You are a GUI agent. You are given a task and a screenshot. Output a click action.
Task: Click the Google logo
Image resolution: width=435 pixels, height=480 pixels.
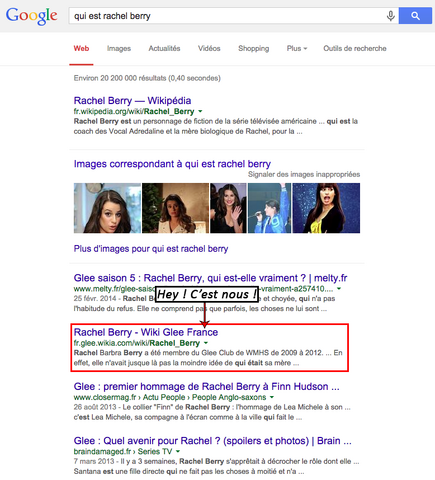pyautogui.click(x=31, y=16)
